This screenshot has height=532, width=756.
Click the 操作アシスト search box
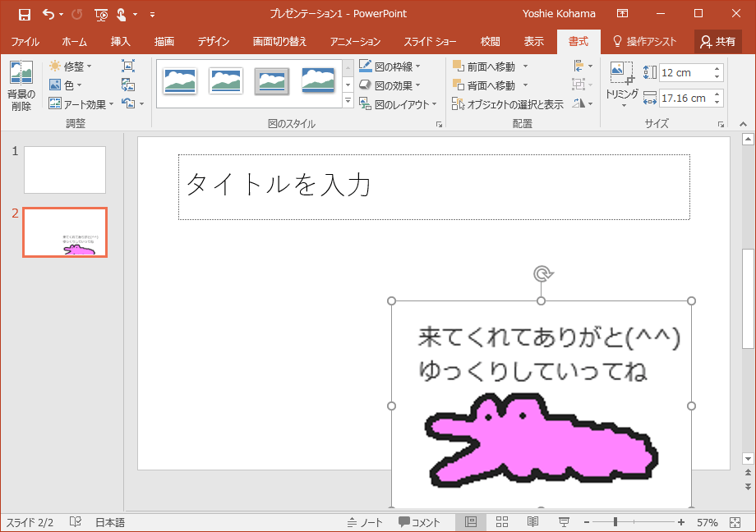point(644,41)
